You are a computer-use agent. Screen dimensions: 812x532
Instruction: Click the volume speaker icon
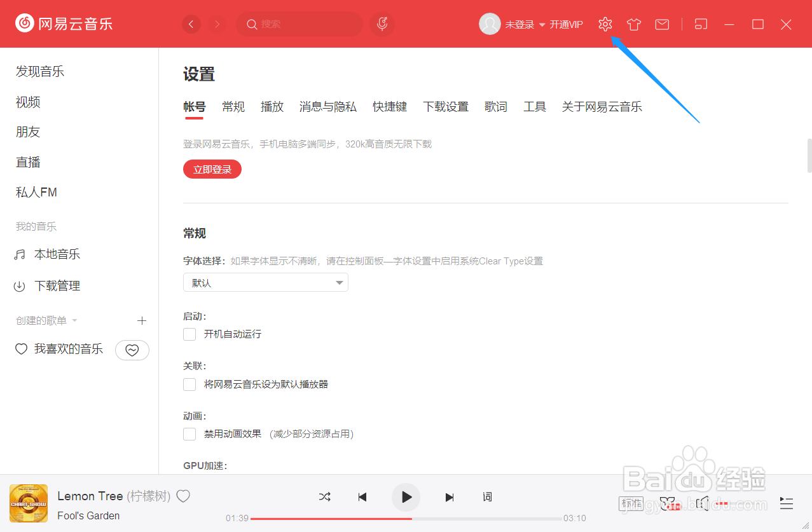[x=701, y=503]
